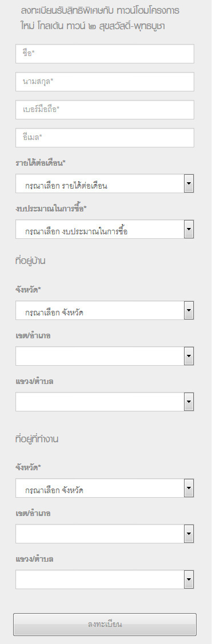Open แขวง/ตำบล dropdown under ที่อยู่ที่ทำงาน
This screenshot has width=212, height=644.
click(105, 579)
